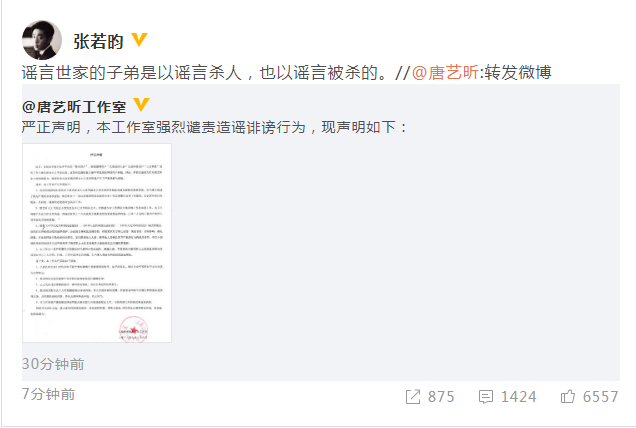This screenshot has height=428, width=636.
Task: Click the 7分钟前 repost timestamp
Action: pyautogui.click(x=48, y=394)
